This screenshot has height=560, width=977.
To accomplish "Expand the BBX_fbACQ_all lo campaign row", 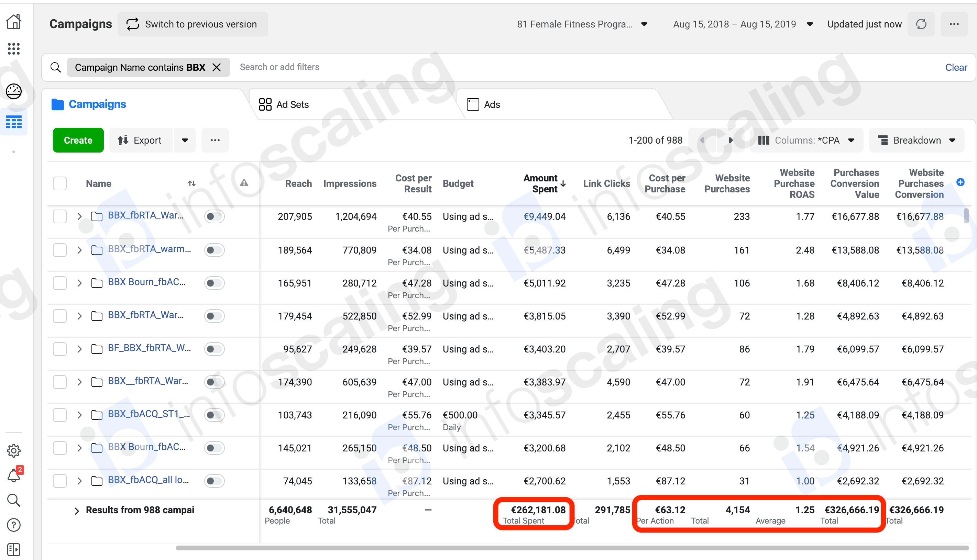I will point(79,481).
